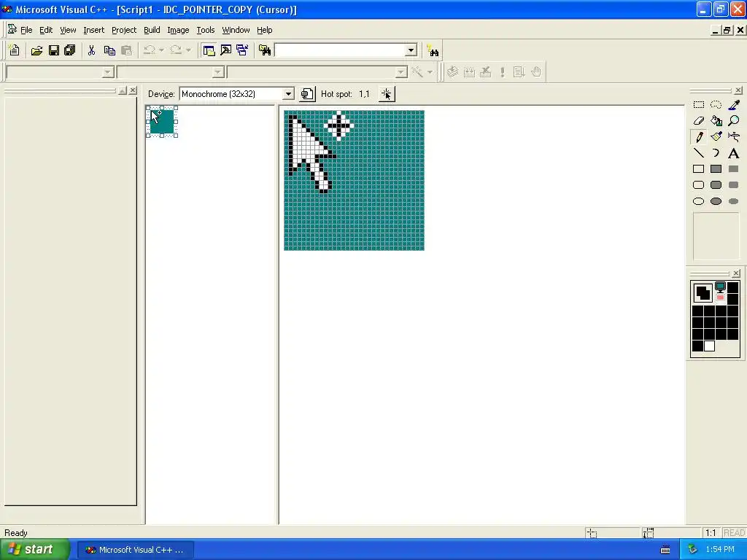Click the Find in Files icon
Screen dimensions: 747x560
coord(264,50)
